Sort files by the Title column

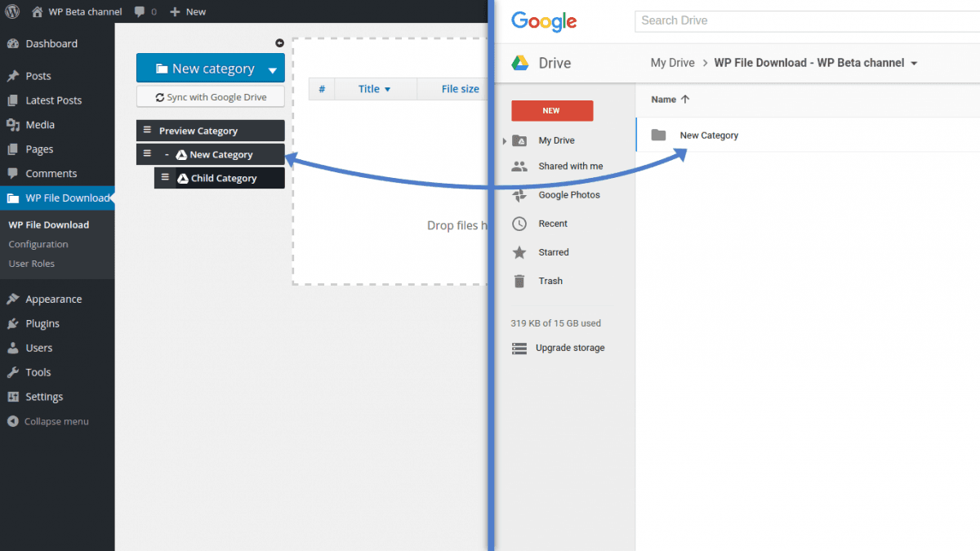(x=374, y=89)
